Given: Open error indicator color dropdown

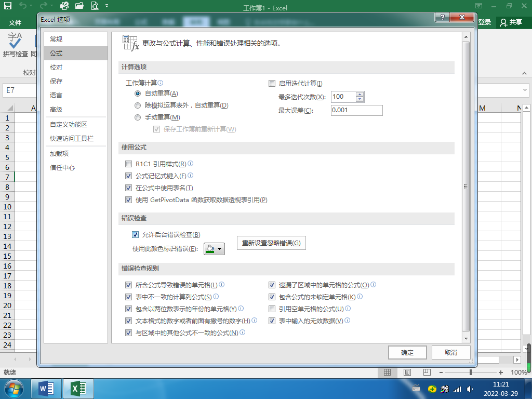Looking at the screenshot, I should [214, 249].
